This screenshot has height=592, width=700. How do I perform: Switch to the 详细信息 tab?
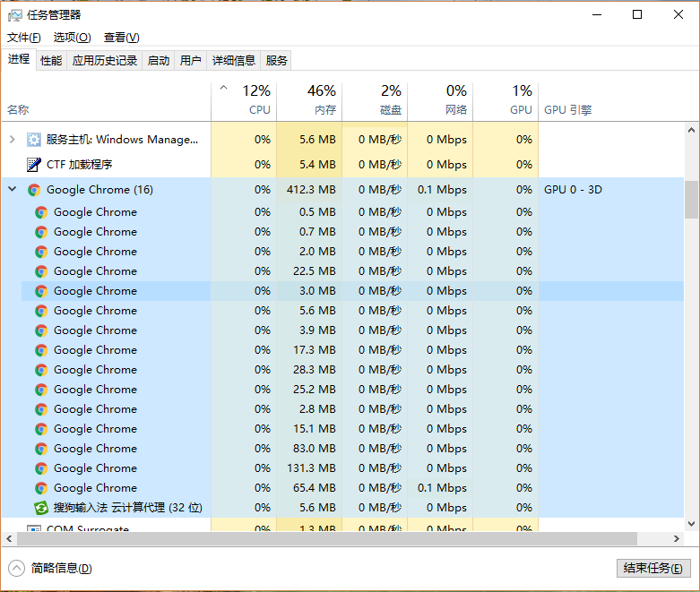pyautogui.click(x=233, y=60)
